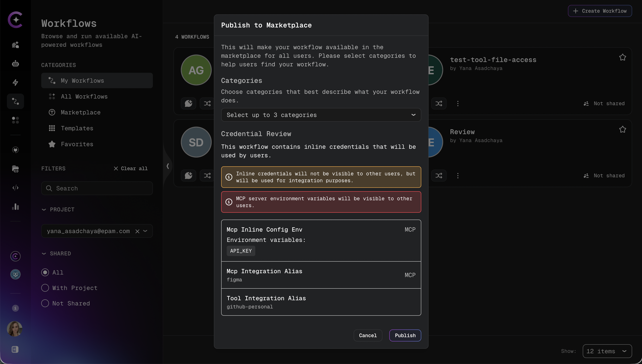The height and width of the screenshot is (364, 642).
Task: Favorite the test-tool-file-access workflow star
Action: click(x=622, y=57)
